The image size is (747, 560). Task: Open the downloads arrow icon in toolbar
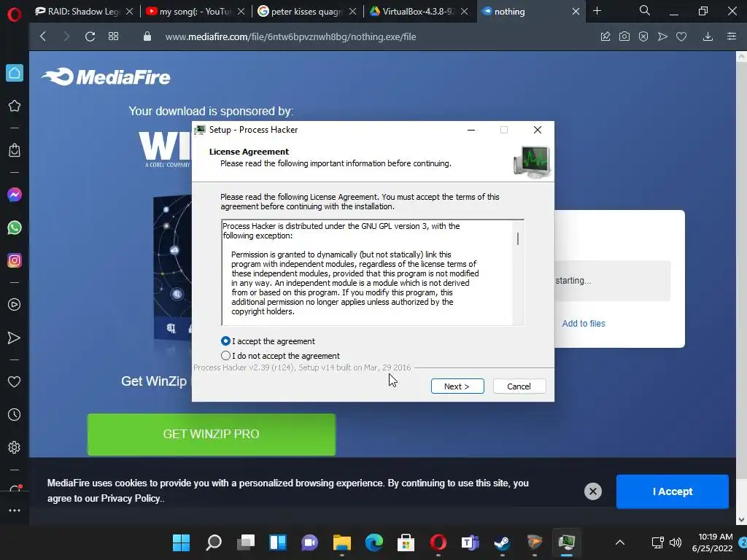coord(708,36)
